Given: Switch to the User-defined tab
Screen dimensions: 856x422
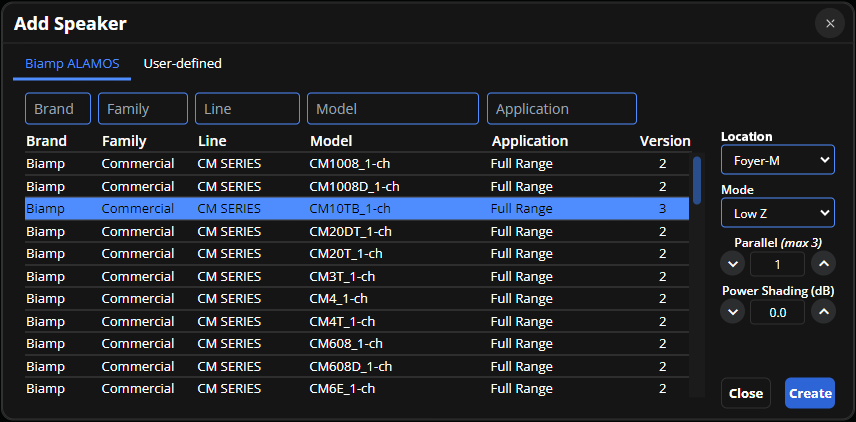Looking at the screenshot, I should [x=182, y=64].
